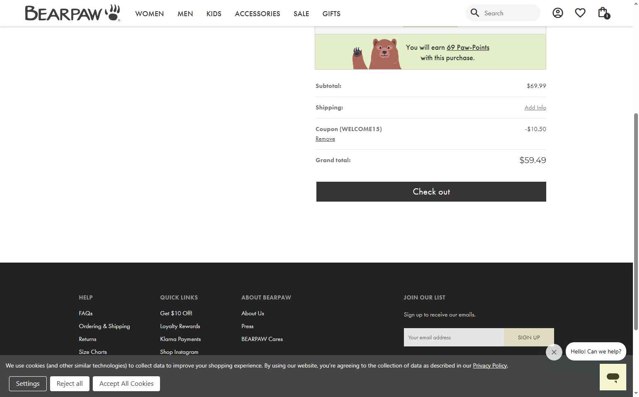Click the subtotal $69.99 value

point(536,86)
